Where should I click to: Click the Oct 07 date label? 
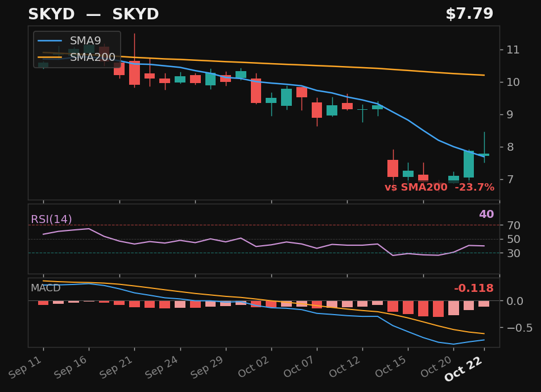coord(299,366)
